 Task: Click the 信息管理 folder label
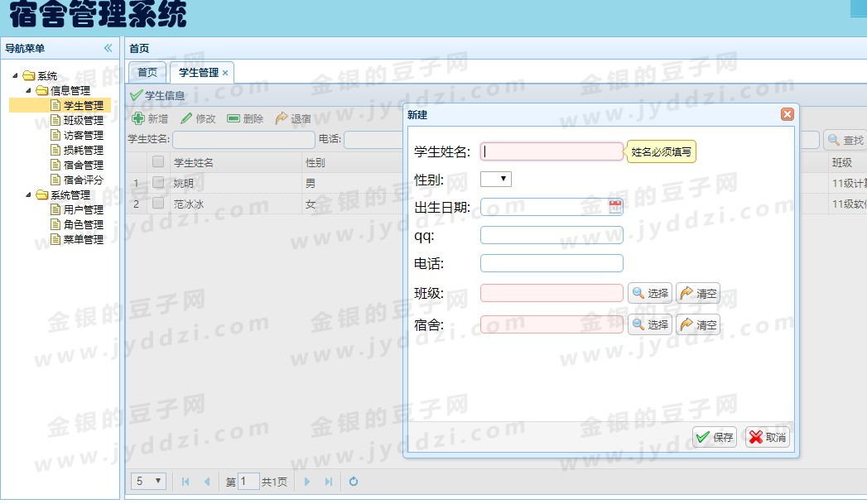tap(70, 90)
